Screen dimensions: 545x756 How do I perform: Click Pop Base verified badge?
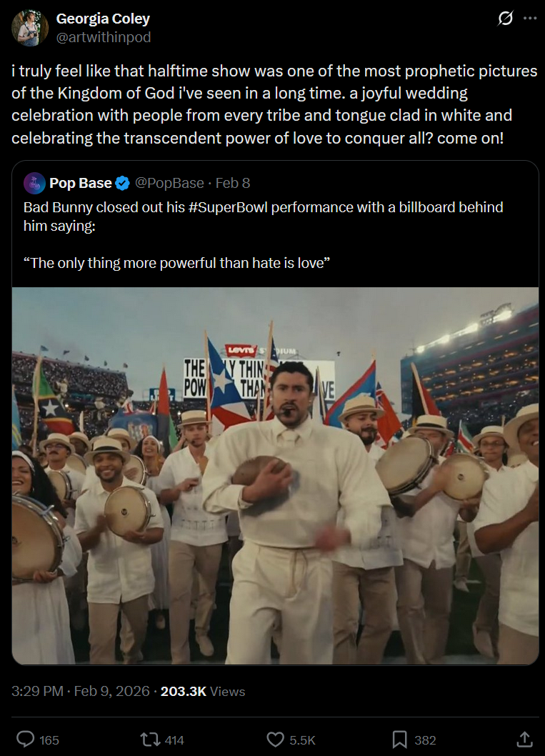tap(123, 183)
